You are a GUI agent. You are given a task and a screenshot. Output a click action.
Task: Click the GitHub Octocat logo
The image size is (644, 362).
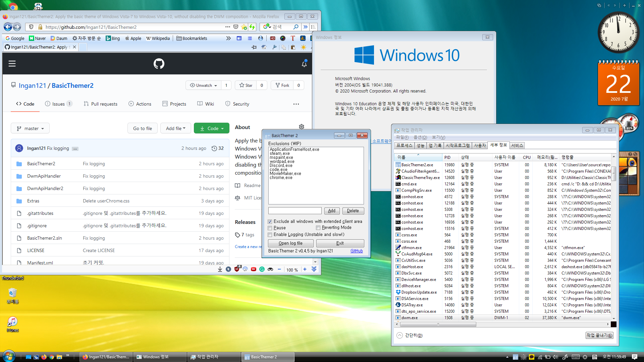point(159,64)
